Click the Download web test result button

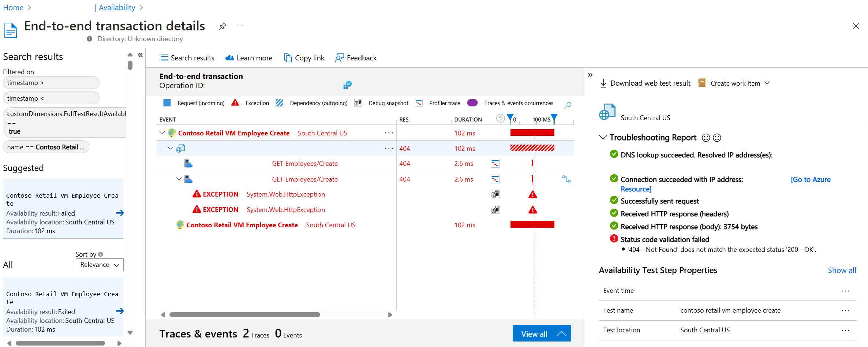646,83
